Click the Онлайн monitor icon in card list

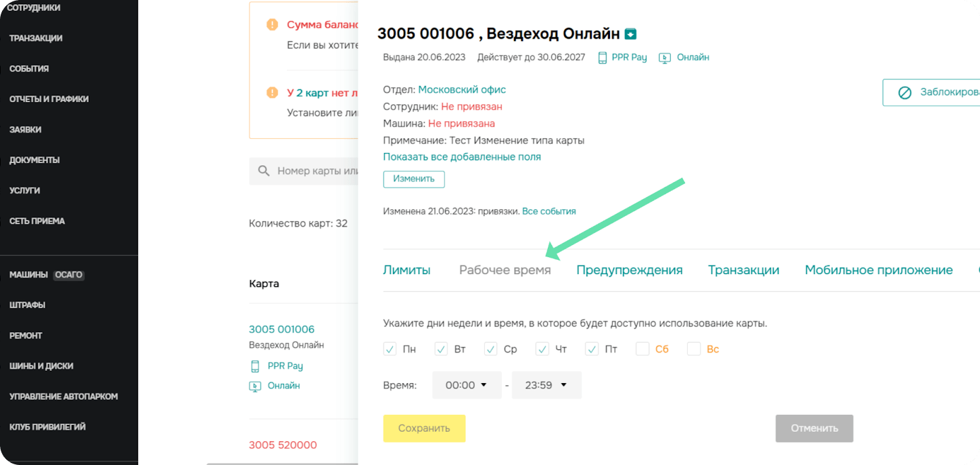255,386
